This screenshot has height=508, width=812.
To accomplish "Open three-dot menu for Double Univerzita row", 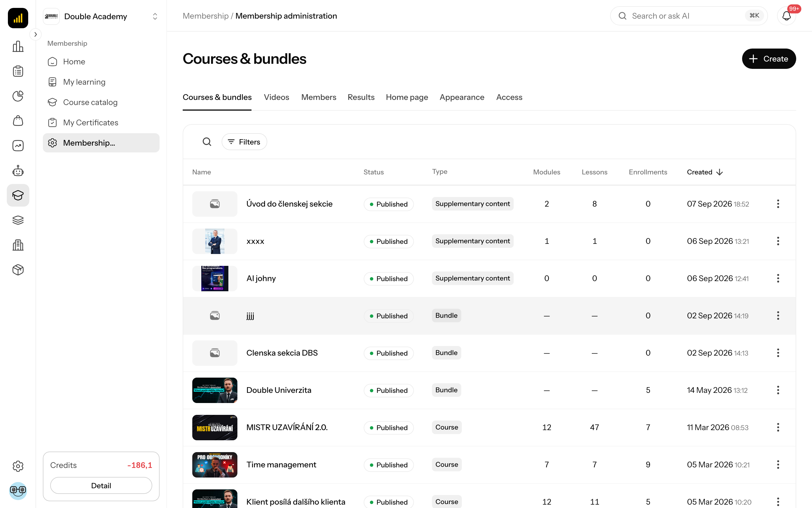I will [x=778, y=390].
